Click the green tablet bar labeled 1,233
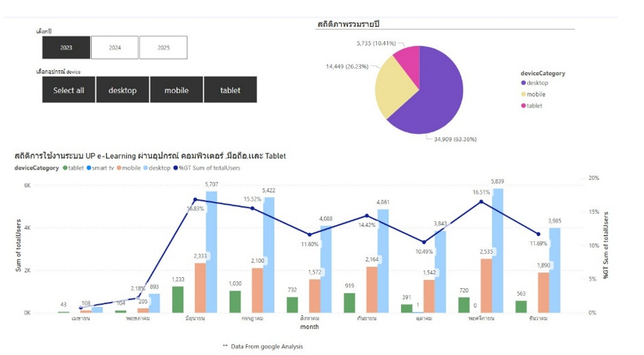Image resolution: width=644 pixels, height=355 pixels. (x=177, y=299)
